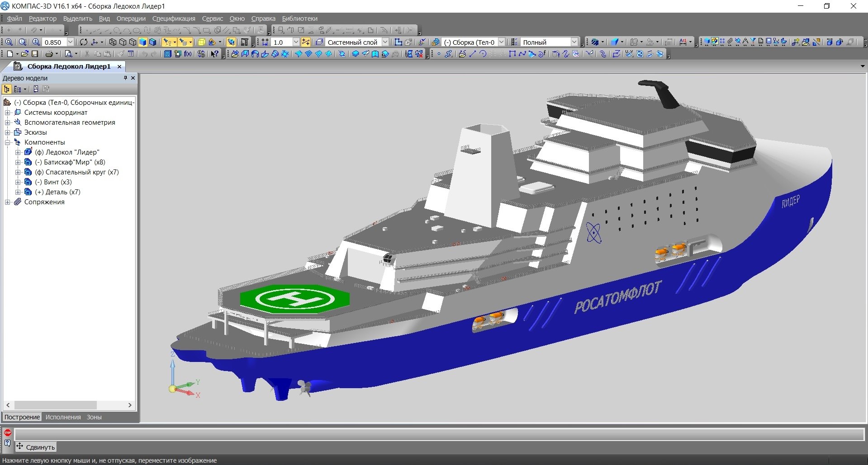Image resolution: width=868 pixels, height=465 pixels.
Task: Open the variables f(x) icon
Action: pos(188,54)
